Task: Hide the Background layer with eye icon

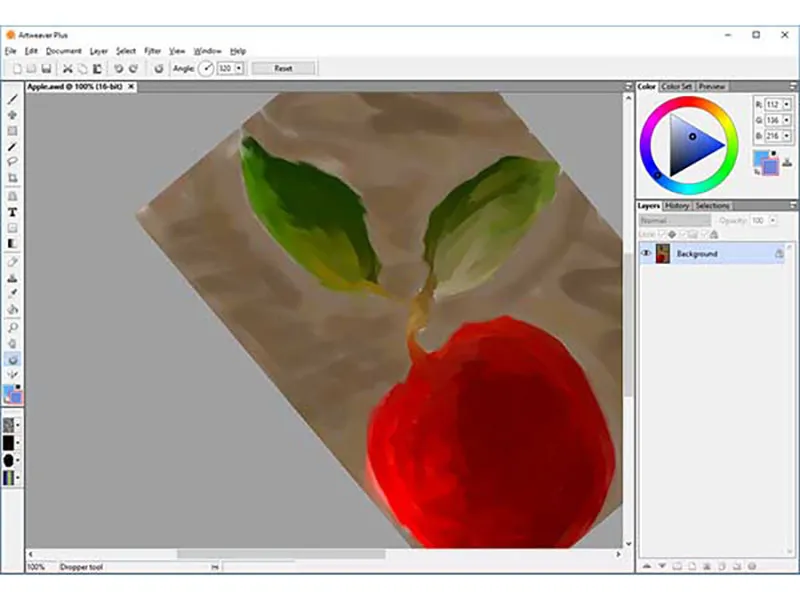Action: coord(646,254)
